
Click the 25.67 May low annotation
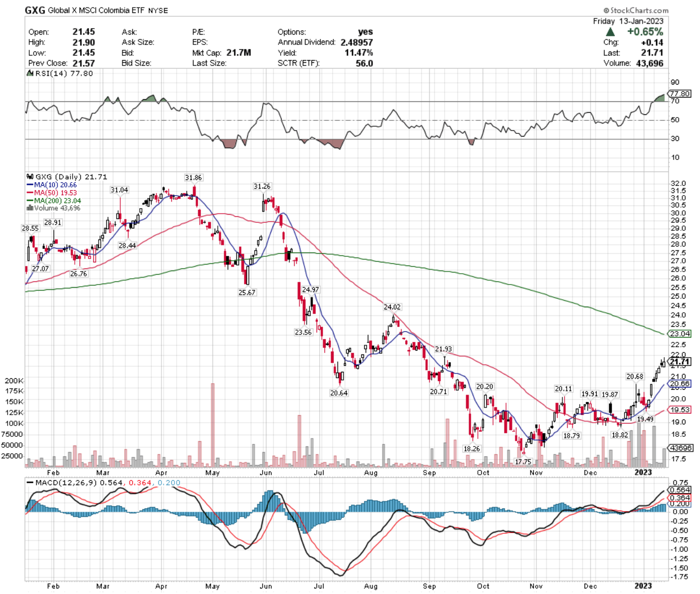(x=247, y=292)
